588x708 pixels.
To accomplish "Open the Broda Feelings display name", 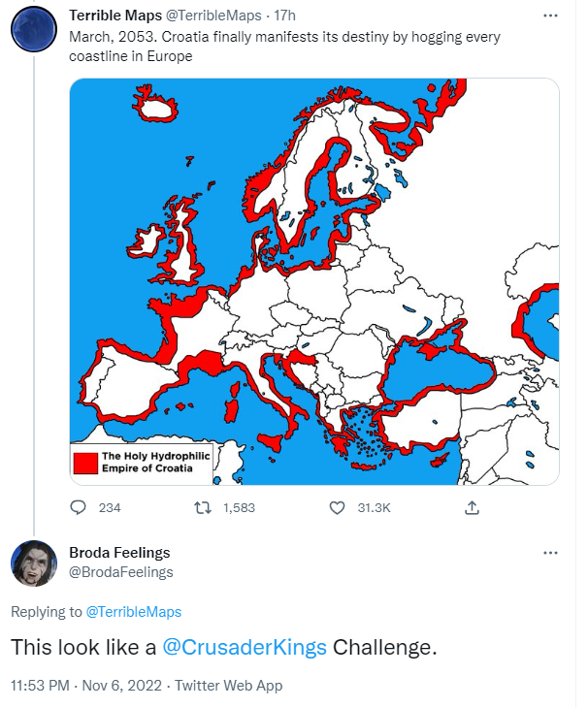I will (x=119, y=552).
